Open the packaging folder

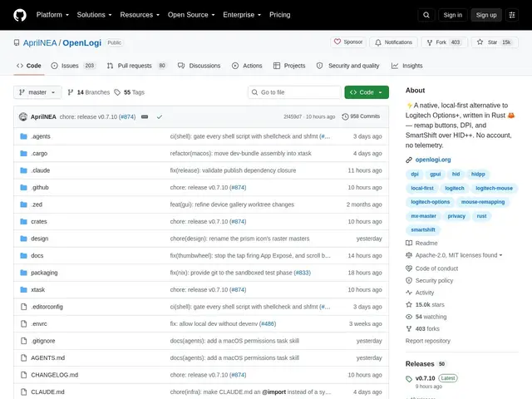(44, 273)
